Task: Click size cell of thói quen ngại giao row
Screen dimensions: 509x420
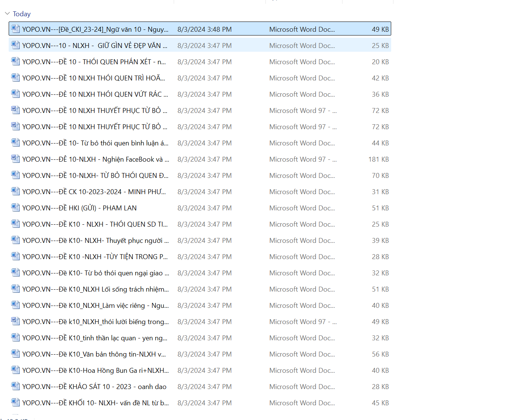Action: [x=380, y=273]
